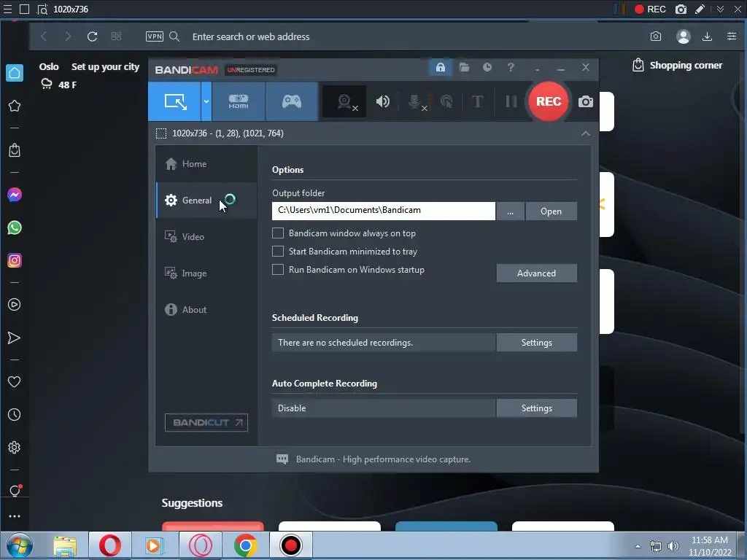The height and width of the screenshot is (560, 747).
Task: Open the Home tab in Bandicam
Action: [206, 164]
